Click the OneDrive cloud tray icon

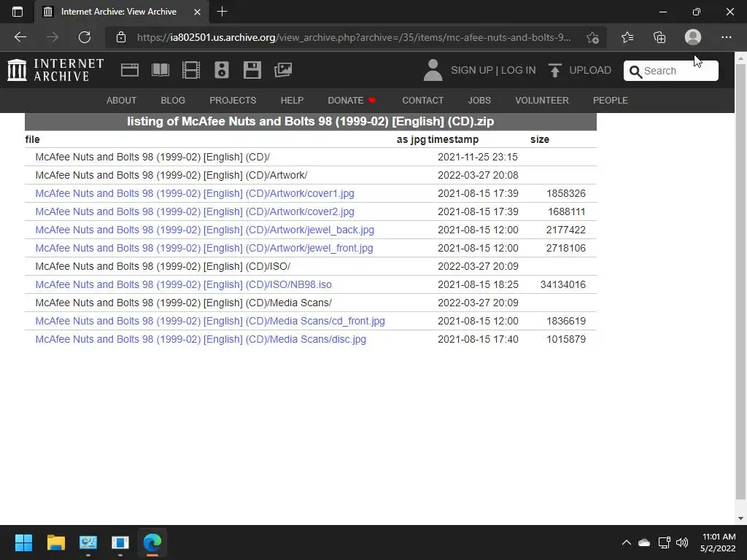(x=644, y=542)
